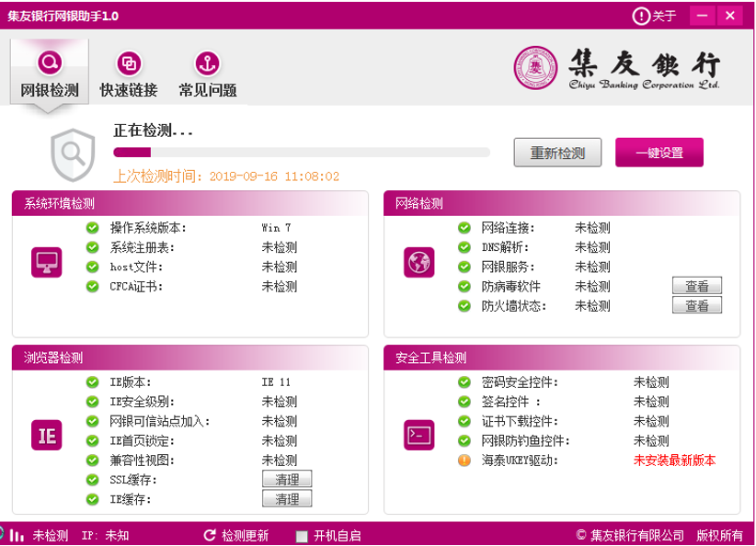Click the 正在检测... status heading
Viewport: 756px width, 546px height.
[153, 131]
